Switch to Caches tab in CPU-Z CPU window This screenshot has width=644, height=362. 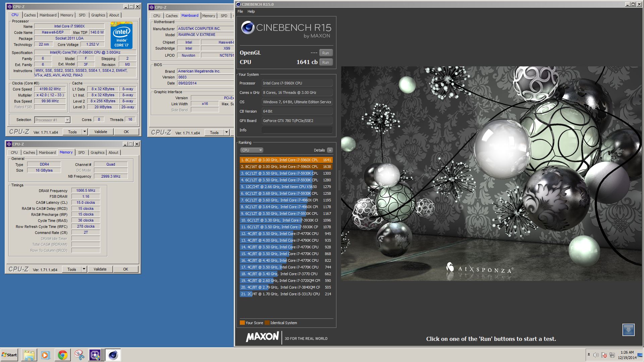pos(30,15)
